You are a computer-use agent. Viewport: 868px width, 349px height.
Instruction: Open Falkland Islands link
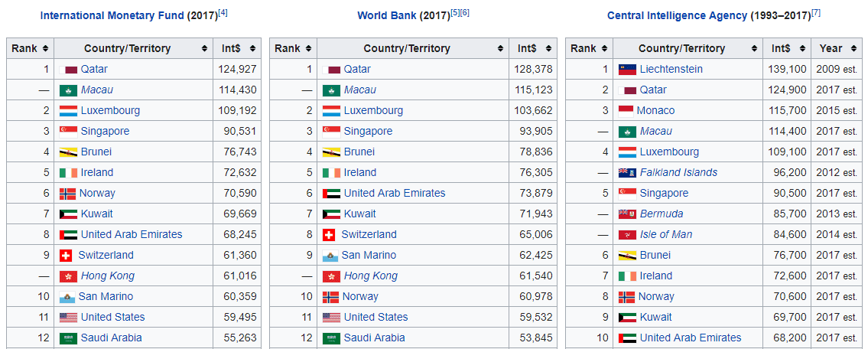coord(678,173)
